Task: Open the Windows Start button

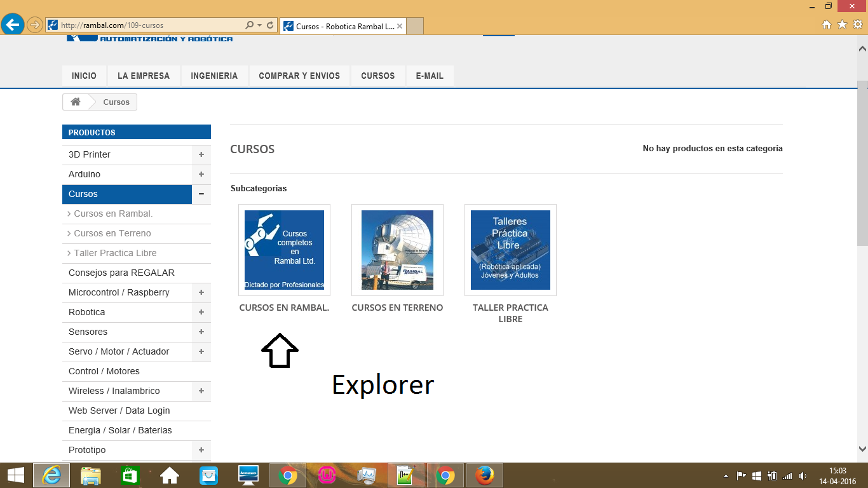Action: pyautogui.click(x=15, y=475)
